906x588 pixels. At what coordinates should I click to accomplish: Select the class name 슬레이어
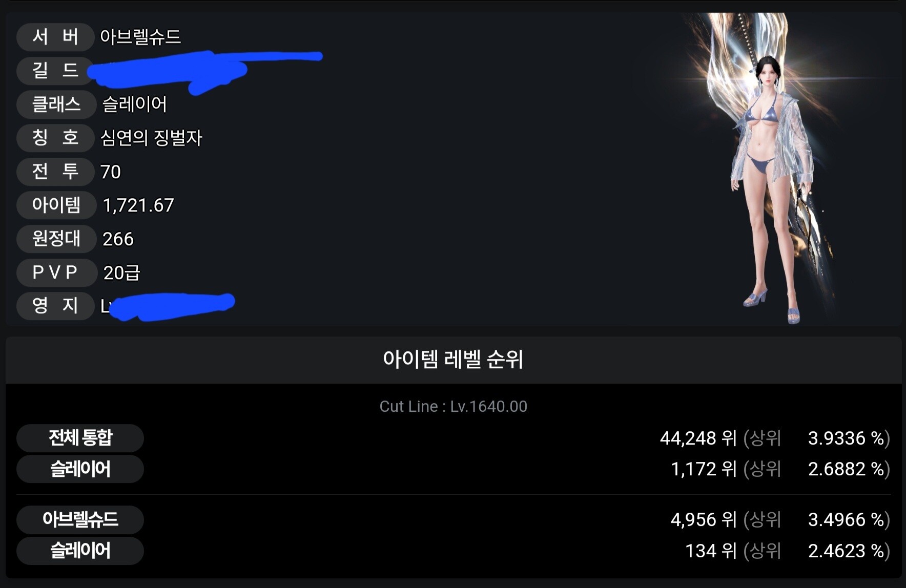134,104
